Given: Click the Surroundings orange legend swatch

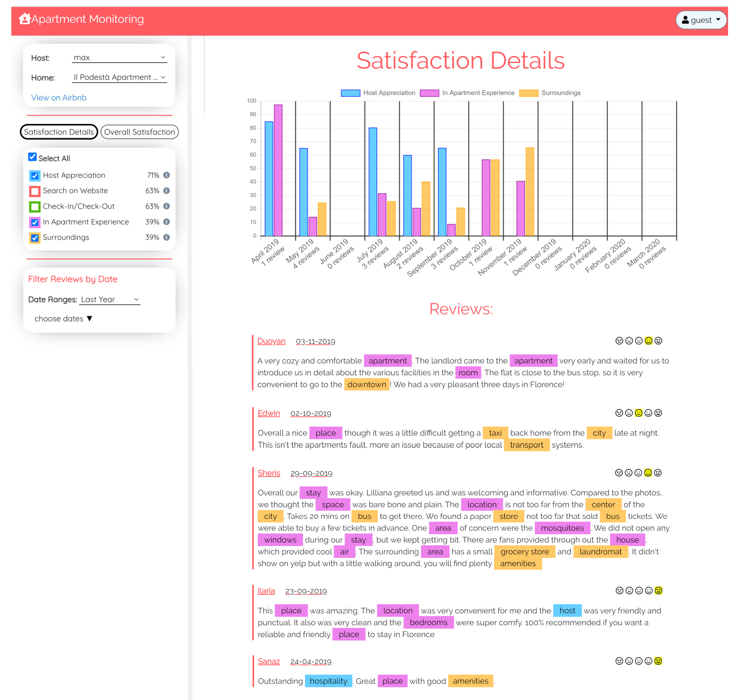Looking at the screenshot, I should 529,93.
